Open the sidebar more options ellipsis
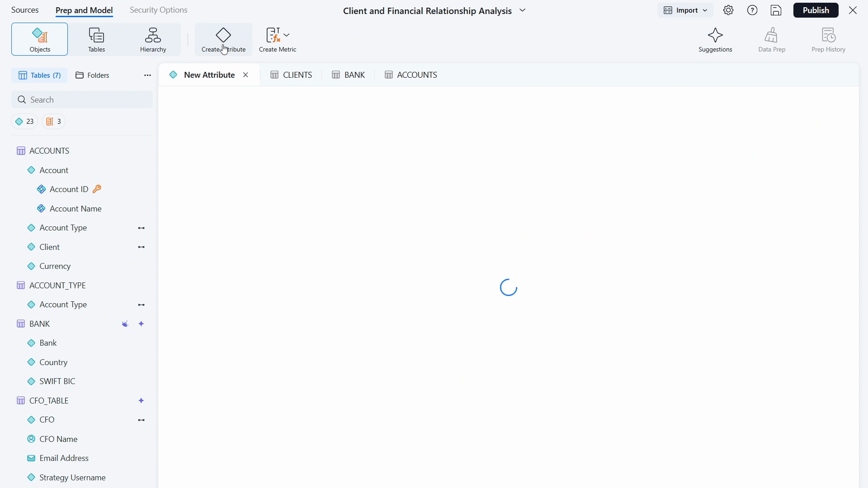The height and width of the screenshot is (488, 868). click(x=147, y=75)
